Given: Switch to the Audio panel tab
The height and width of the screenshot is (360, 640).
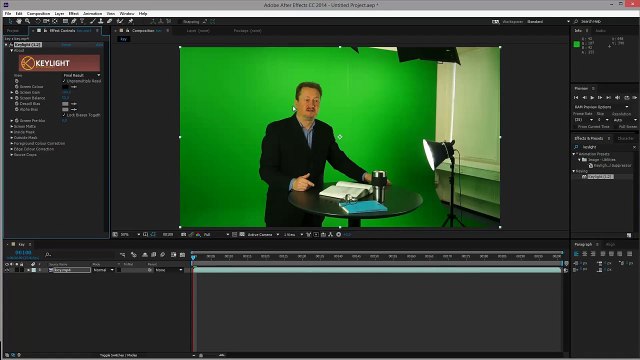Looking at the screenshot, I should (x=600, y=31).
